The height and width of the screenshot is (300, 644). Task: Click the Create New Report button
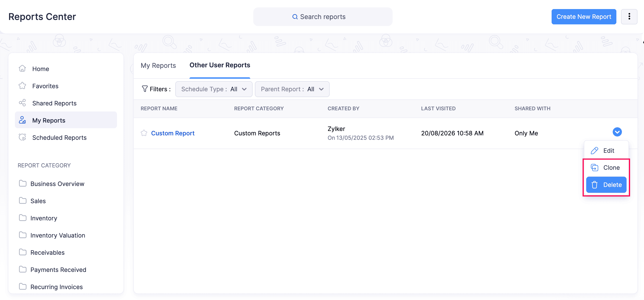point(583,16)
